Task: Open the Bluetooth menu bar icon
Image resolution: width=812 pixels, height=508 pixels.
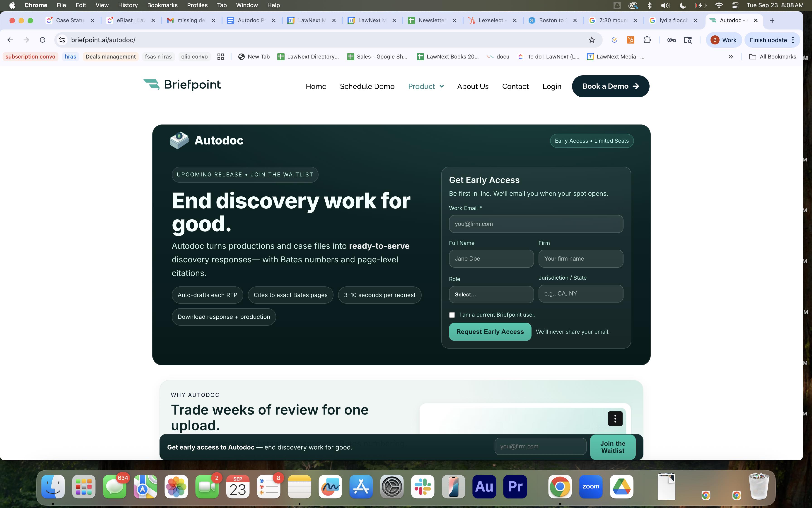Action: (x=650, y=5)
